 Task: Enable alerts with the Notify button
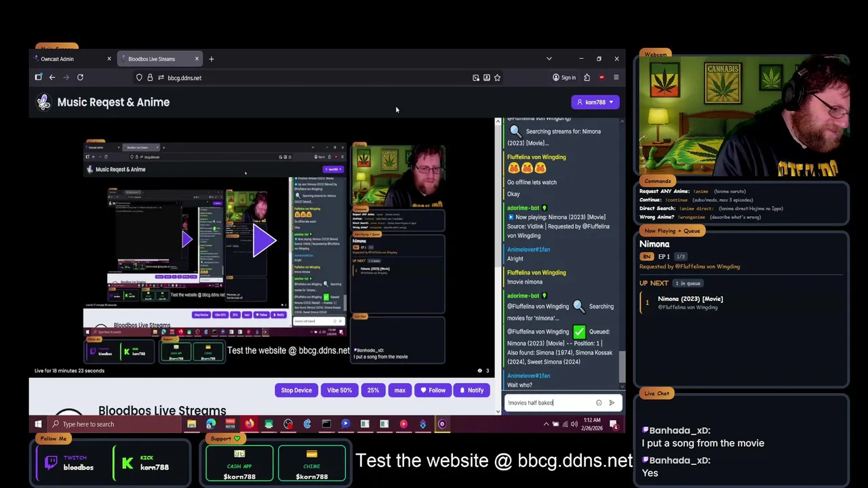(x=471, y=390)
